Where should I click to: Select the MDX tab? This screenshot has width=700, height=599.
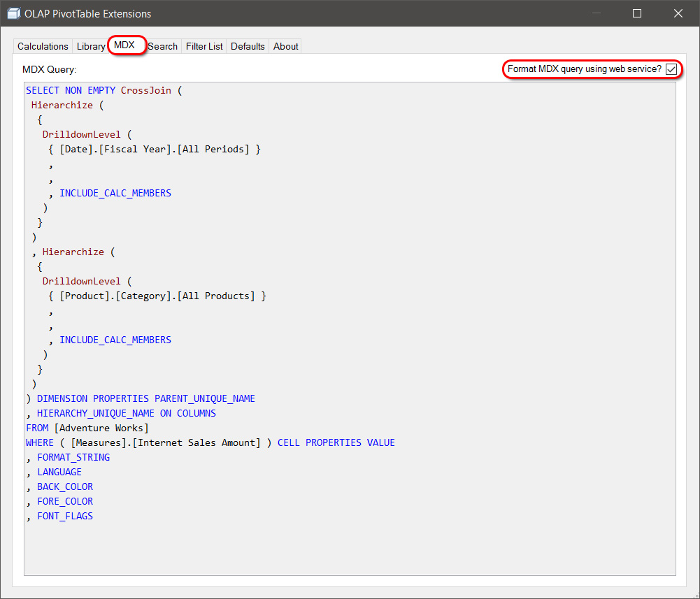pyautogui.click(x=124, y=45)
